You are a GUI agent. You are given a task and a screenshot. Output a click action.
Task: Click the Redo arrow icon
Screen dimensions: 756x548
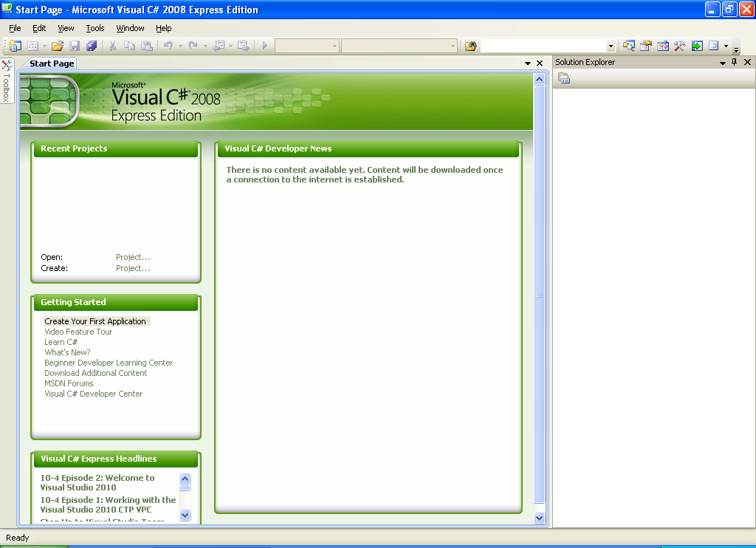[193, 46]
